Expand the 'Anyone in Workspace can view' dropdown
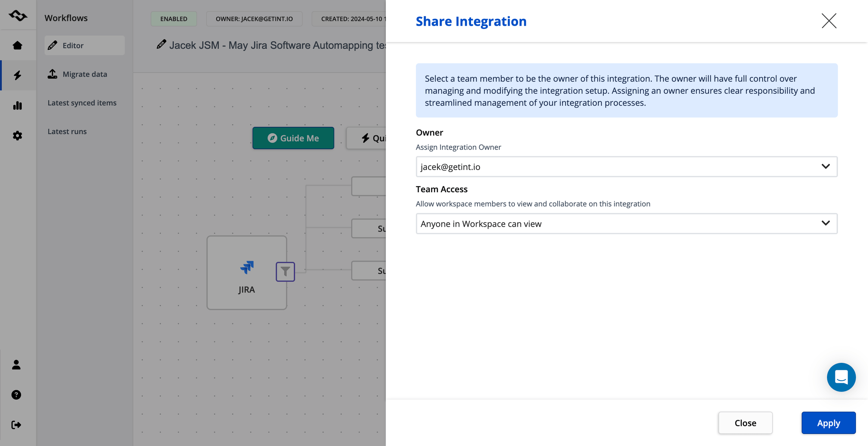This screenshot has height=446, width=868. pyautogui.click(x=626, y=223)
